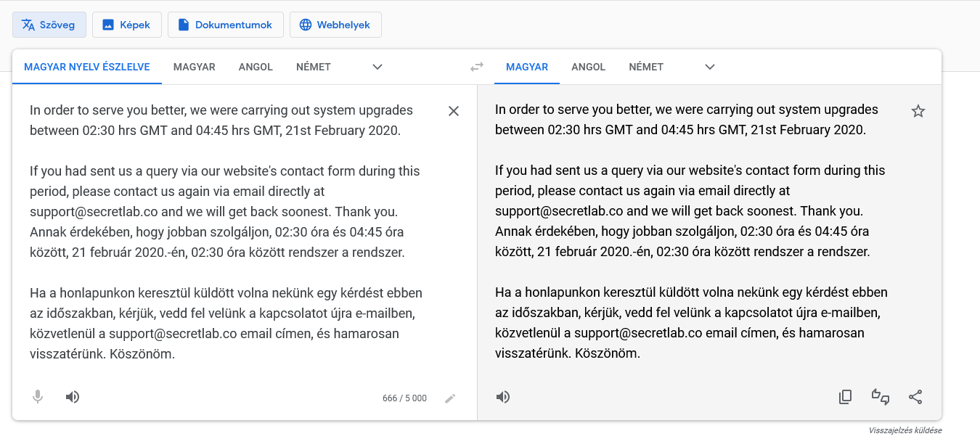Screen dimensions: 980x439
Task: Click the swap languages arrows icon
Action: [476, 67]
